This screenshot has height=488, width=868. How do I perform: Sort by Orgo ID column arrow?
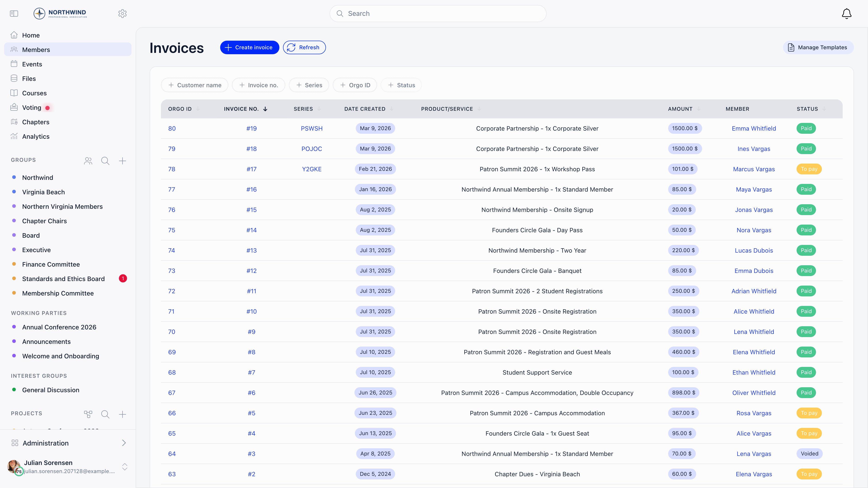click(198, 109)
